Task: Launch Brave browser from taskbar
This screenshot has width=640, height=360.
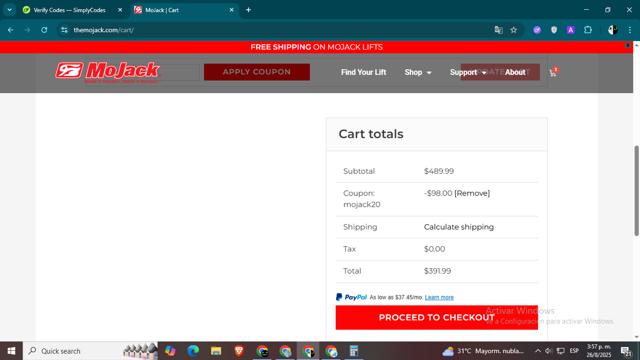Action: pyautogui.click(x=239, y=351)
